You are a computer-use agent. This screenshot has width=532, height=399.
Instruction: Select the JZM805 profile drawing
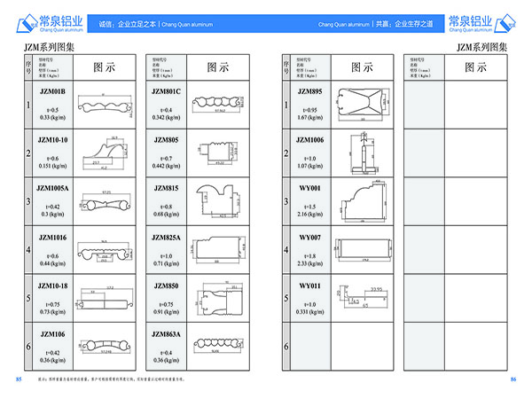pos(218,153)
